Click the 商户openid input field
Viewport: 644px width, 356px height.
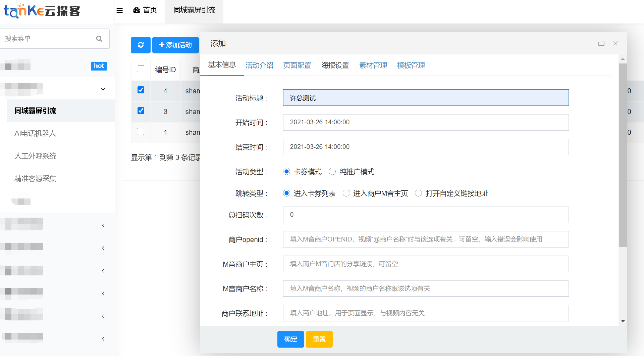426,239
